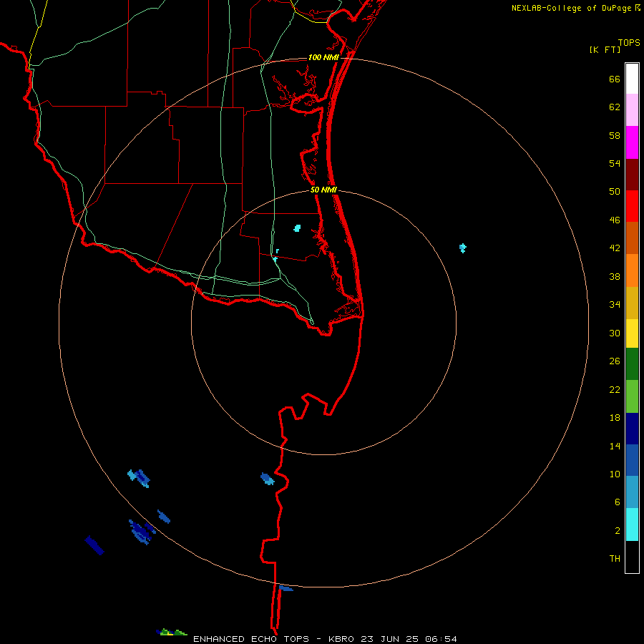Select the red 46-50 kft color band
Screen dimensions: 644x644
pos(632,206)
